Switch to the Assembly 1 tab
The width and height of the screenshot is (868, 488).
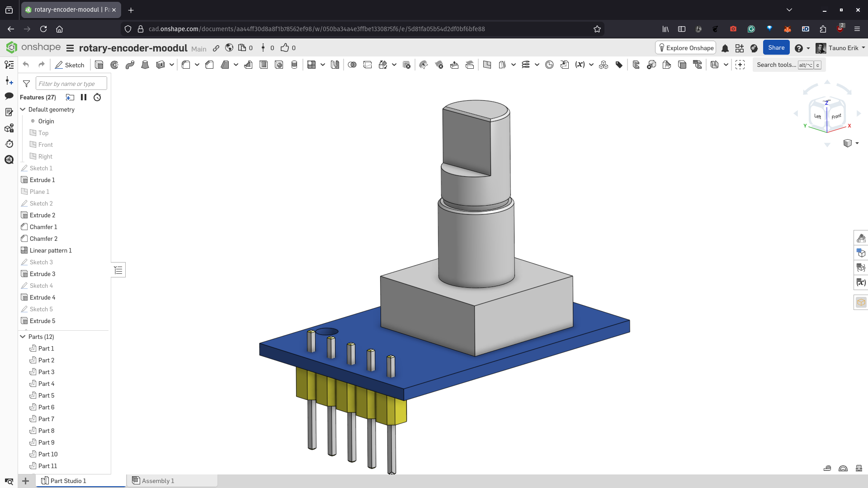click(157, 481)
